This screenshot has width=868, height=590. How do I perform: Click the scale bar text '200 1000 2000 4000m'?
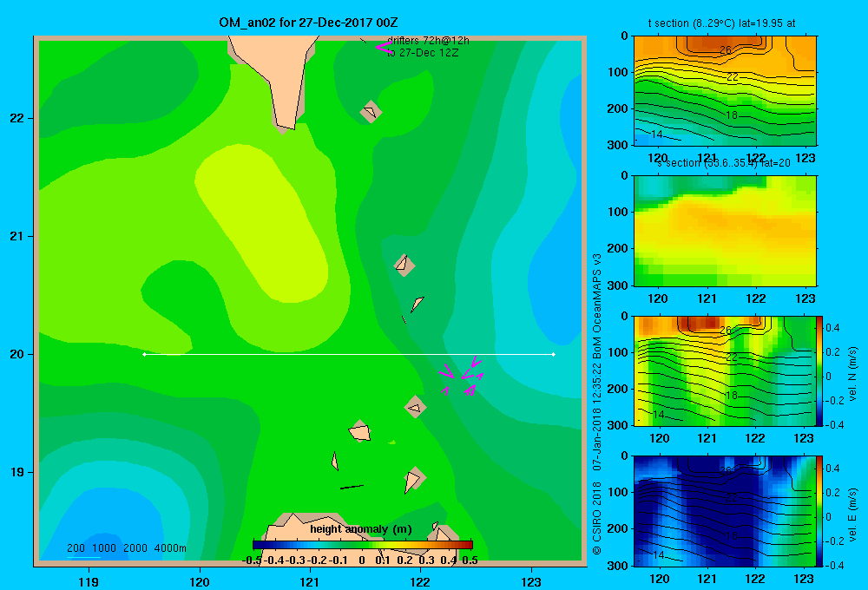(126, 548)
